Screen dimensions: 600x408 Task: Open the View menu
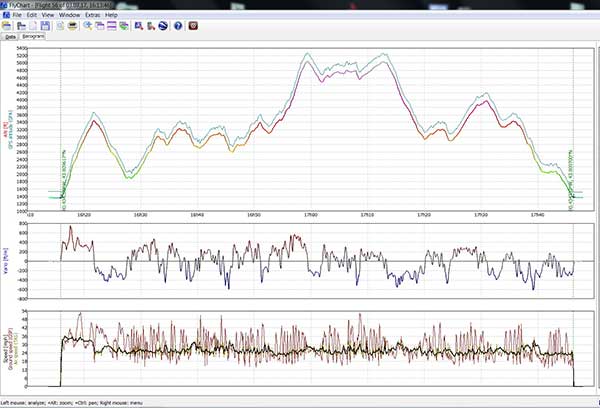click(x=48, y=15)
